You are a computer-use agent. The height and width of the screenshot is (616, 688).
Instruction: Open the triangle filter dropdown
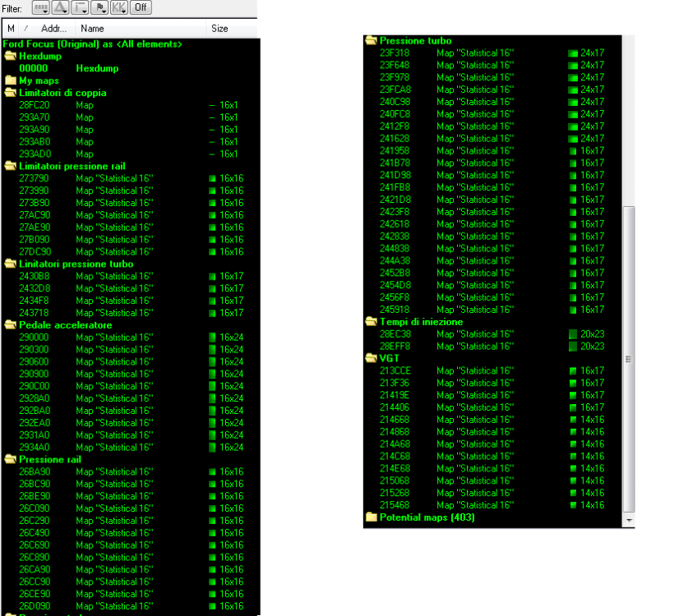(x=61, y=7)
